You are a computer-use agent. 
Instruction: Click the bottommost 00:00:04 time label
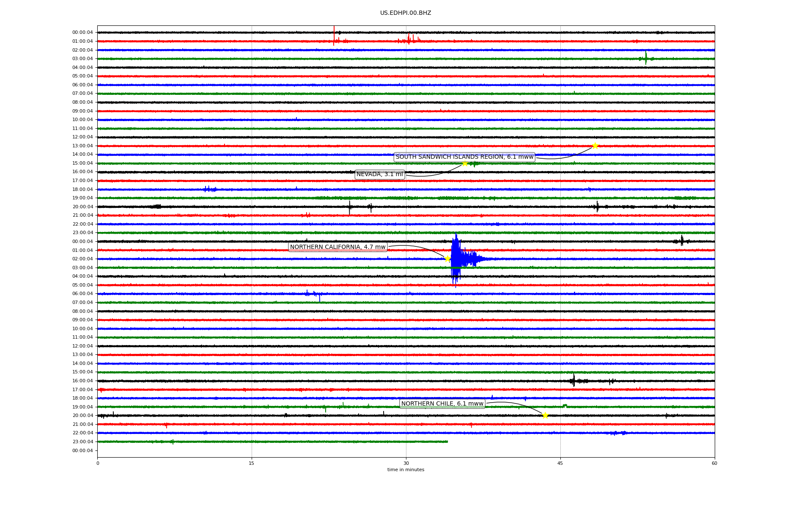point(82,450)
